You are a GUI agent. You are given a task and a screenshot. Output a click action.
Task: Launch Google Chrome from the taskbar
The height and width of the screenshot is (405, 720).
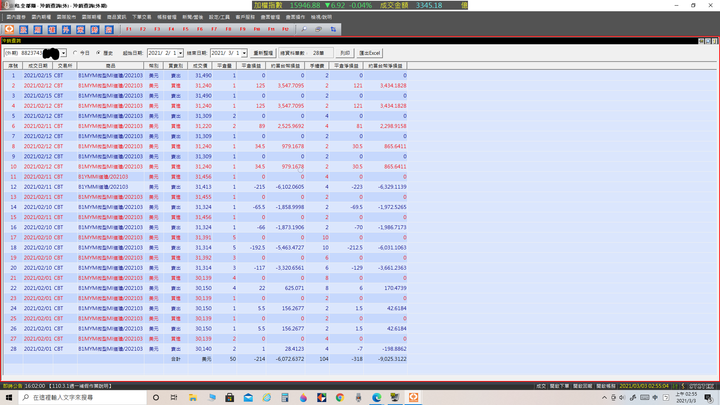coord(340,397)
